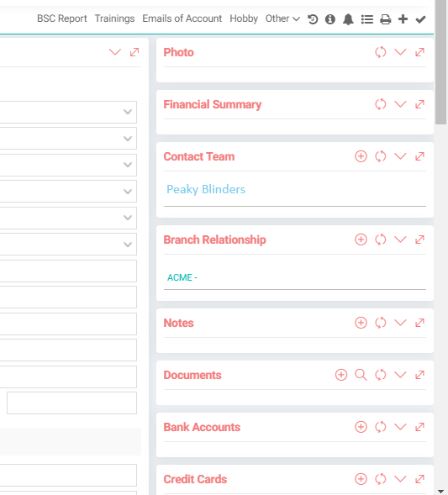Add a new Bank Accounts entry
The image size is (448, 495).
pyautogui.click(x=361, y=427)
